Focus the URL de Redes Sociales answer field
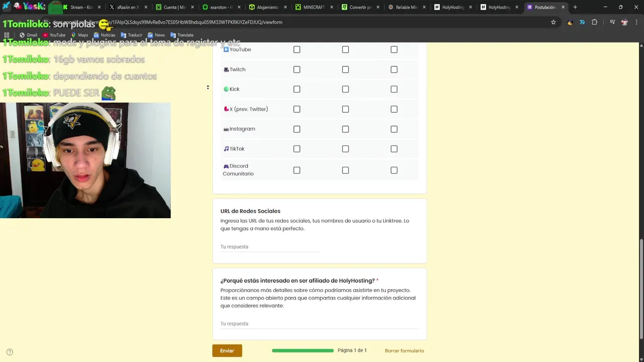Screen dimensions: 644x362 tap(270, 247)
